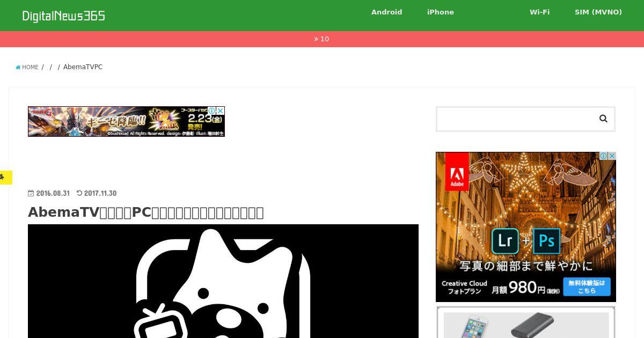Click the AbemaTV featured article image

(223, 281)
